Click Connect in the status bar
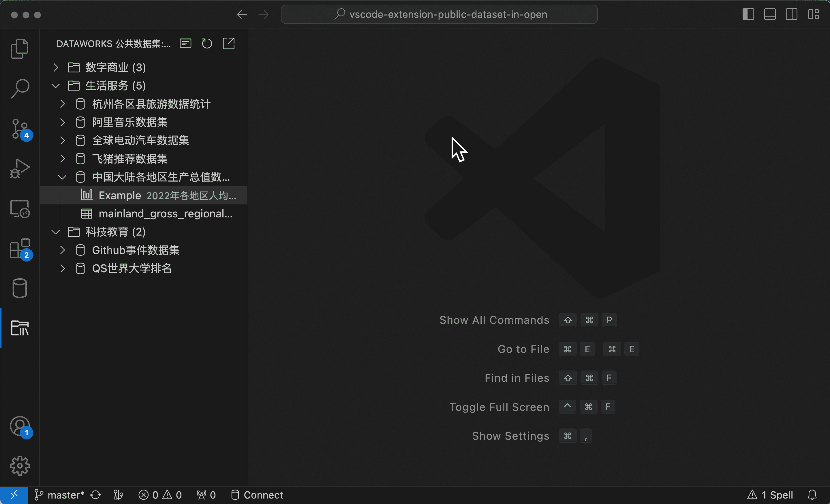 pos(257,495)
